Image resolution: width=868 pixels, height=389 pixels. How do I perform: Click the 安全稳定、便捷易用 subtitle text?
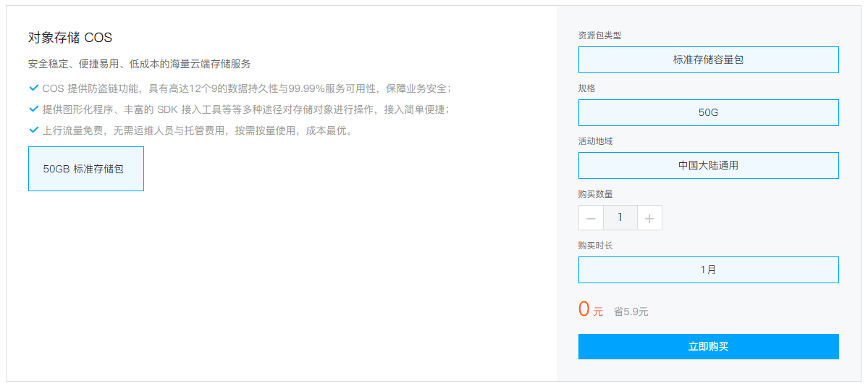coord(140,64)
